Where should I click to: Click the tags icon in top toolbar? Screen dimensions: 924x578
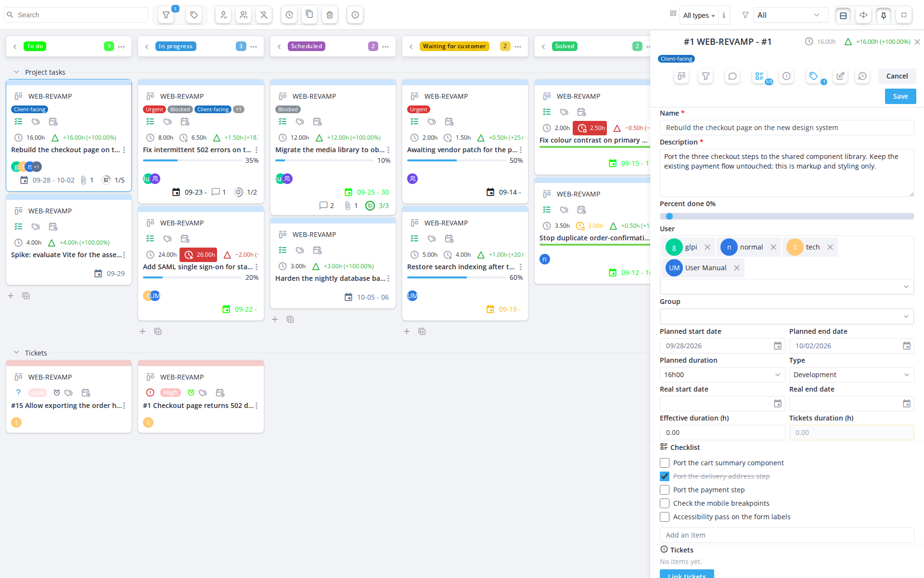tap(194, 15)
